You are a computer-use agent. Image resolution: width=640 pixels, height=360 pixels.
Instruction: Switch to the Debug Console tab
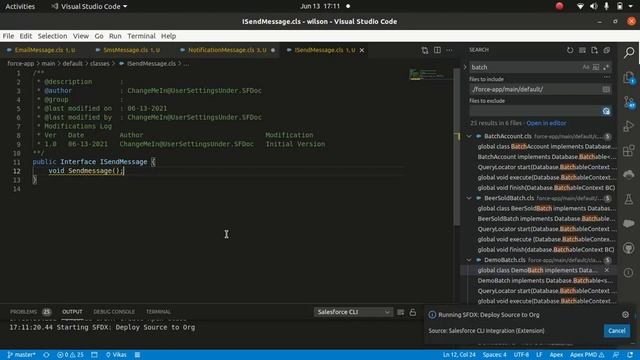(x=114, y=312)
